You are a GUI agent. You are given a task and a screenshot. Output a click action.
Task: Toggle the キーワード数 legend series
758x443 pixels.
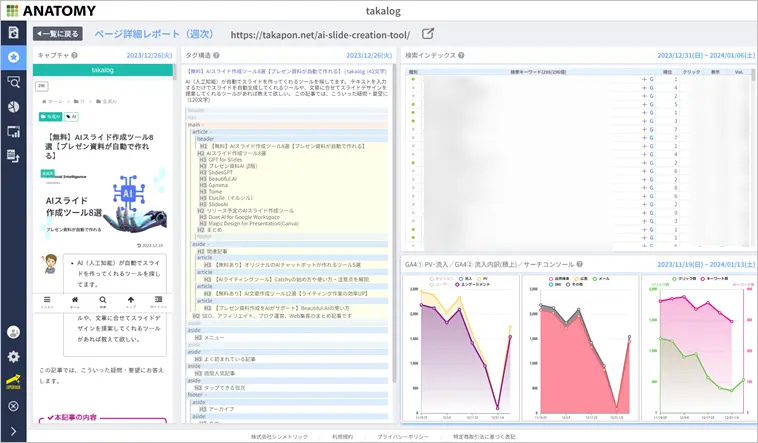[716, 279]
